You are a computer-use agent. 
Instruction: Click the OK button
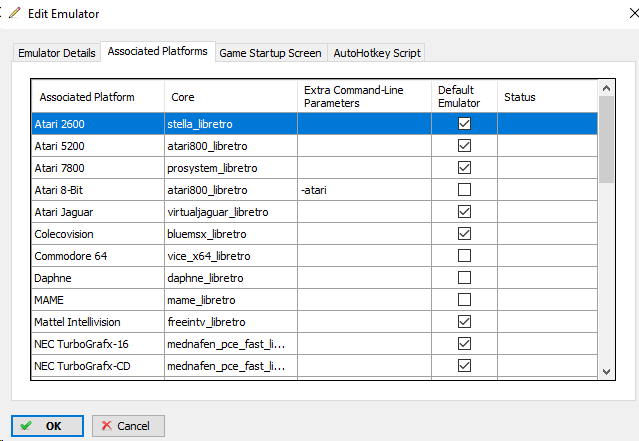click(x=47, y=426)
